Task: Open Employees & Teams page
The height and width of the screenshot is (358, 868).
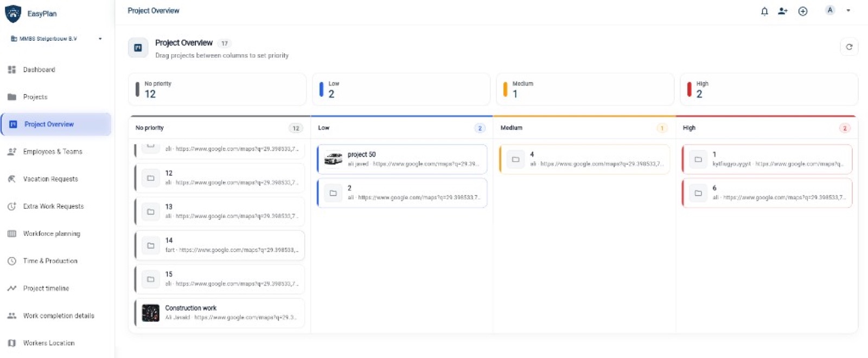Action: tap(56, 152)
